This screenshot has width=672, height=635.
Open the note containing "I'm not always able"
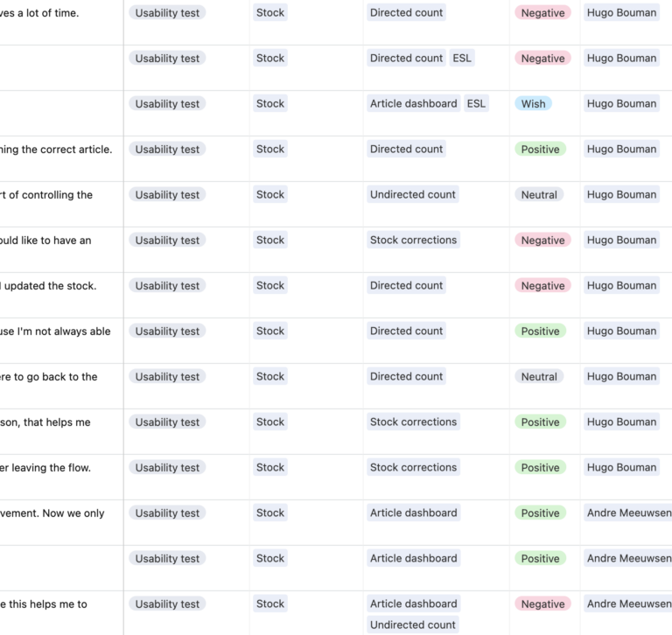click(56, 331)
